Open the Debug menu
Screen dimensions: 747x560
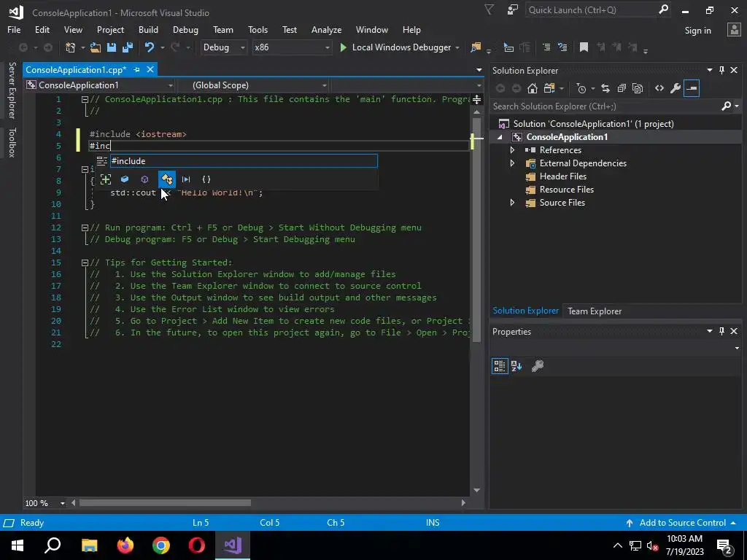coord(185,29)
